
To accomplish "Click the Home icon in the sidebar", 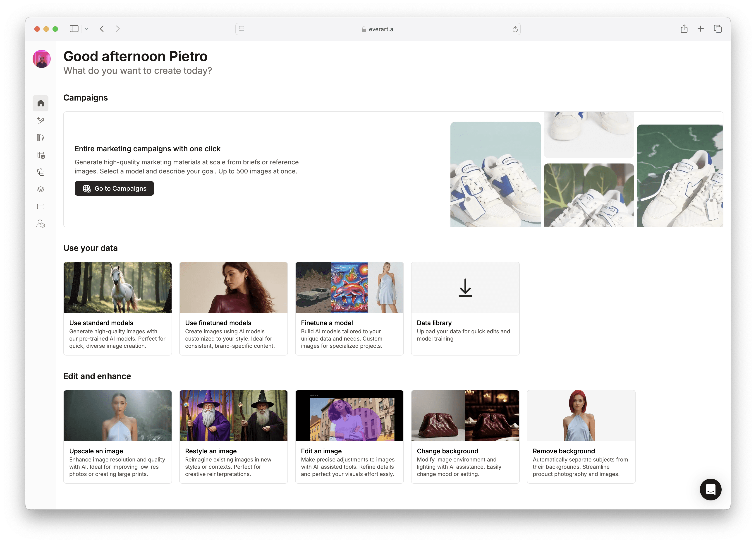I will (41, 103).
